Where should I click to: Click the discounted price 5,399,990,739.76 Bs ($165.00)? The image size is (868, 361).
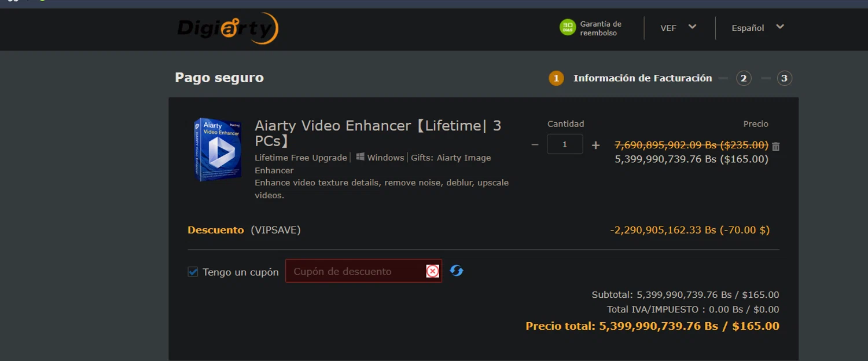[x=691, y=159]
